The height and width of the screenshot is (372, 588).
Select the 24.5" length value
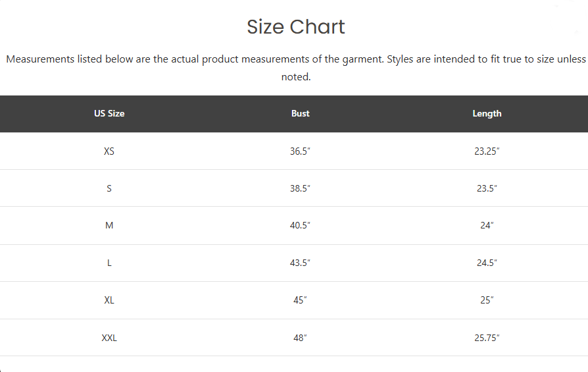487,263
